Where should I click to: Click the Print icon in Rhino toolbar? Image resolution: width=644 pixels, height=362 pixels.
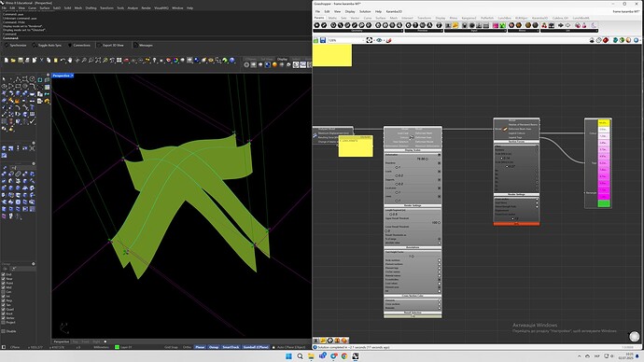tap(27, 61)
